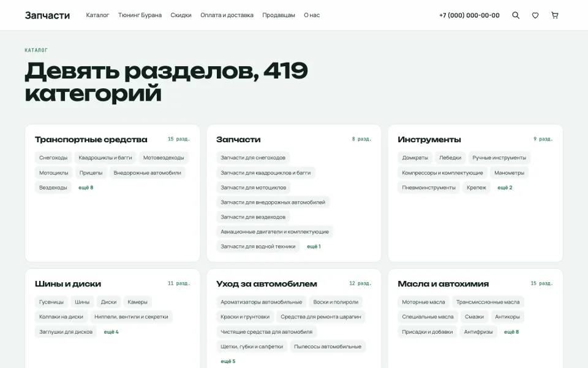The height and width of the screenshot is (368, 588).
Task: Open the Уход за автомобилем section heading
Action: (x=266, y=283)
